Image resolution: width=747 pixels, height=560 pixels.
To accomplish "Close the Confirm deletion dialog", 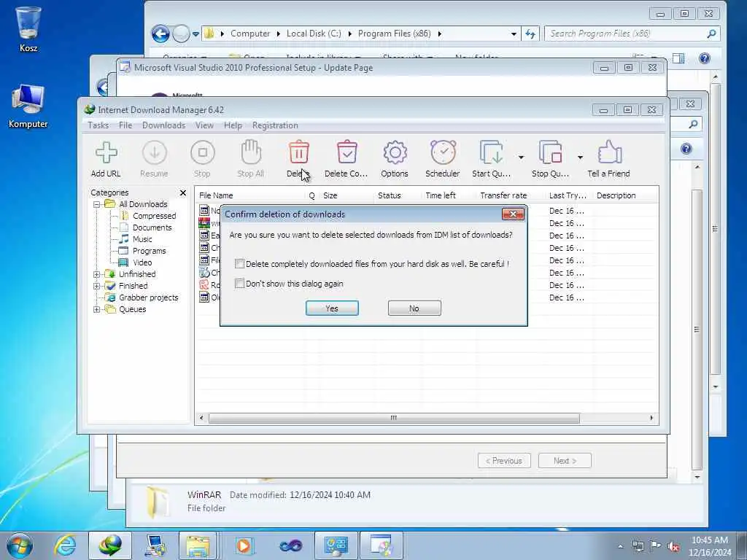I will (x=513, y=214).
